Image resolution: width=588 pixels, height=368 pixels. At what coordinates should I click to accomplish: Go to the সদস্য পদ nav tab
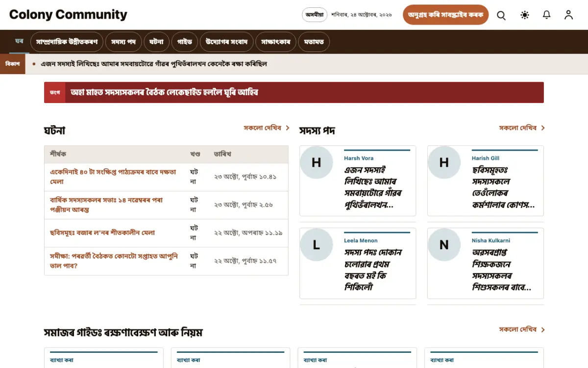click(x=123, y=42)
